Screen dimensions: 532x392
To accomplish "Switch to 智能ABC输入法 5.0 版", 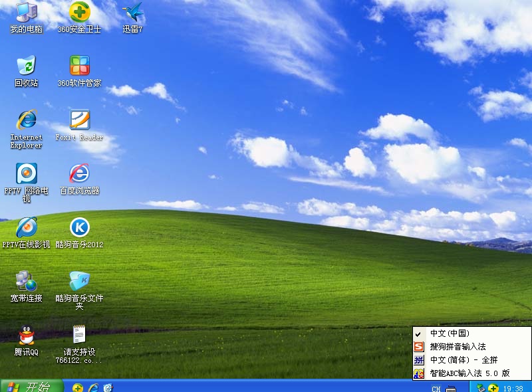I will point(469,373).
